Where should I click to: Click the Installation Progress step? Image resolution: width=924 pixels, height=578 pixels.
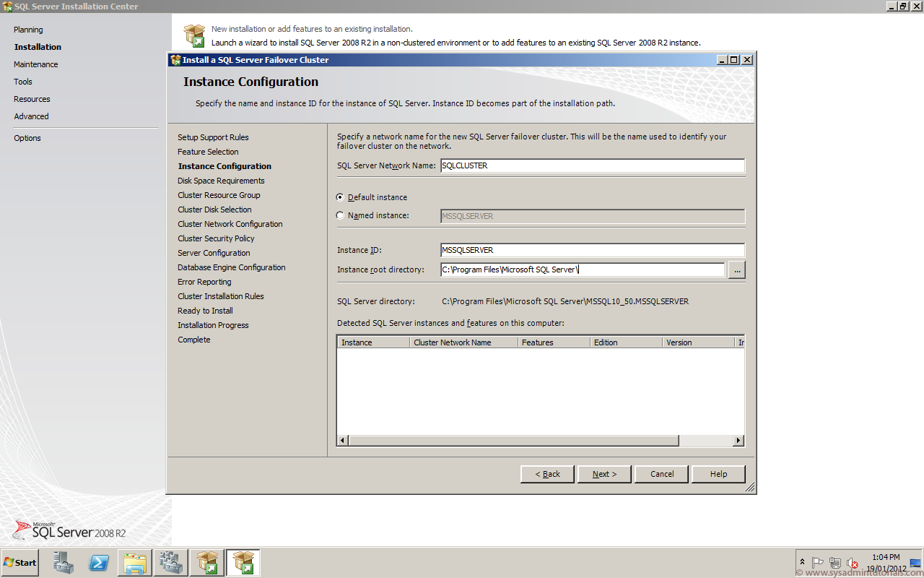213,325
